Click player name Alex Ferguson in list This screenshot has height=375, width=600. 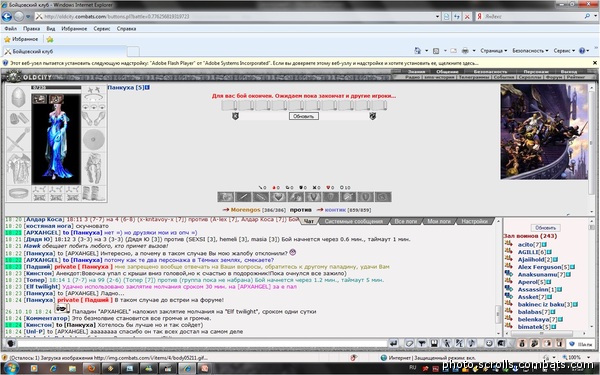pos(539,267)
